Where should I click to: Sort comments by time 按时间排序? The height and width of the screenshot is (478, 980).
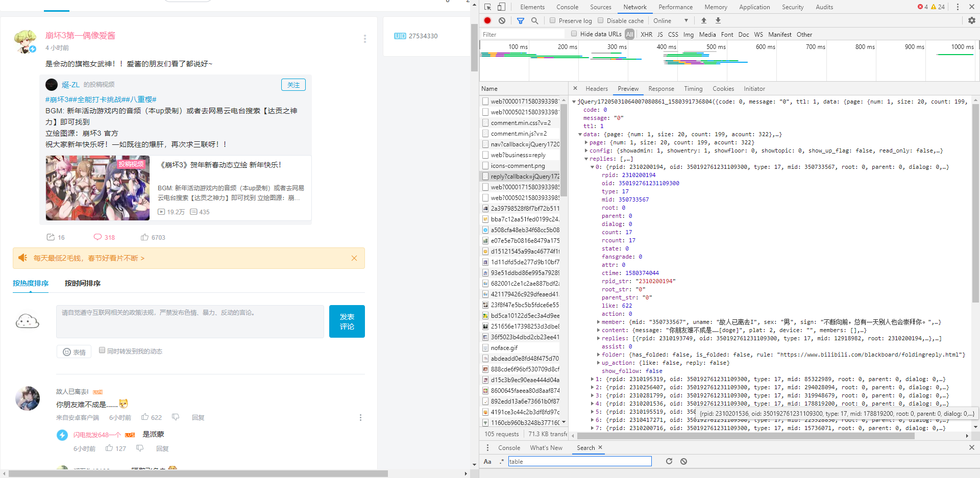(83, 283)
